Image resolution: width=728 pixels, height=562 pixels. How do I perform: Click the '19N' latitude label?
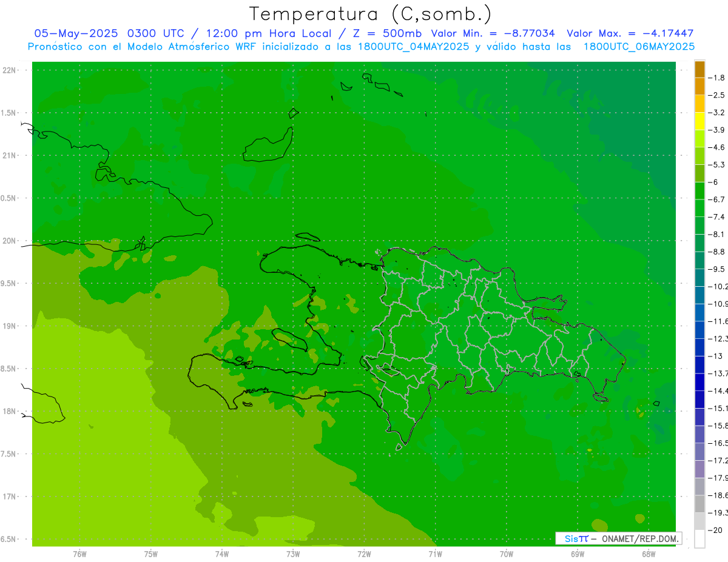coord(10,326)
